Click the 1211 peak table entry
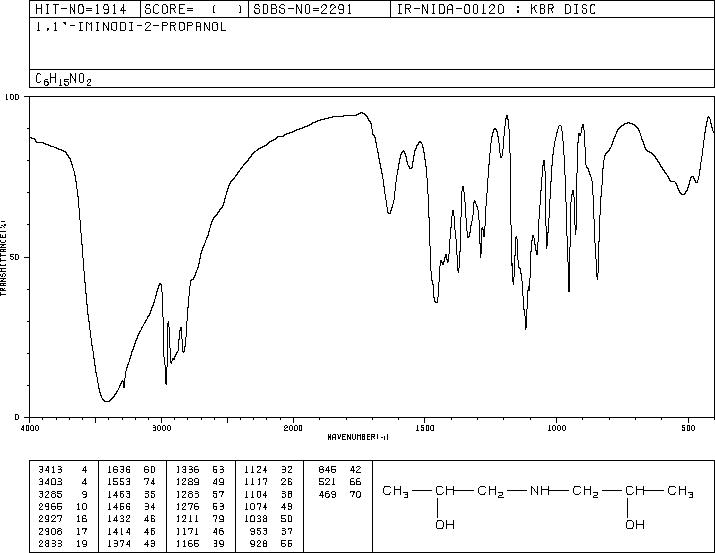The image size is (715, 553). pos(200,519)
